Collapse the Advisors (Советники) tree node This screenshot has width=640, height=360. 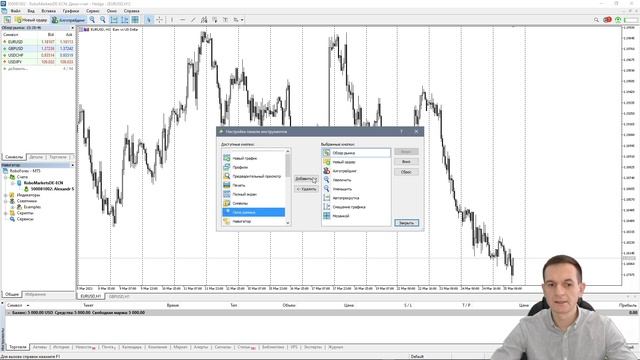(6, 201)
